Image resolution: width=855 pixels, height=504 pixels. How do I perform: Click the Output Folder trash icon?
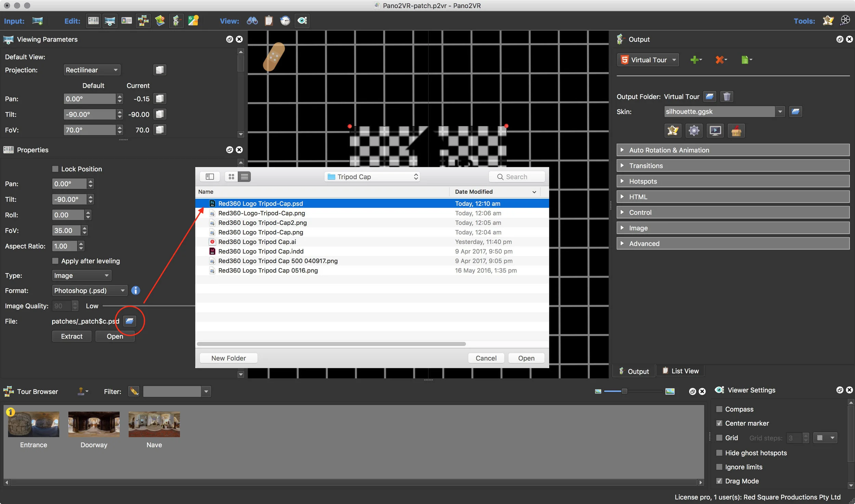[727, 96]
